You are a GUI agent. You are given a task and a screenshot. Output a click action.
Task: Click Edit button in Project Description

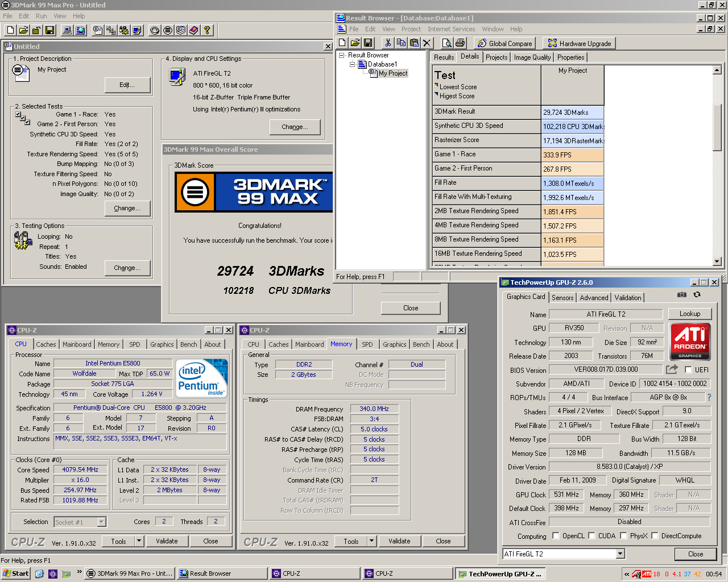127,85
